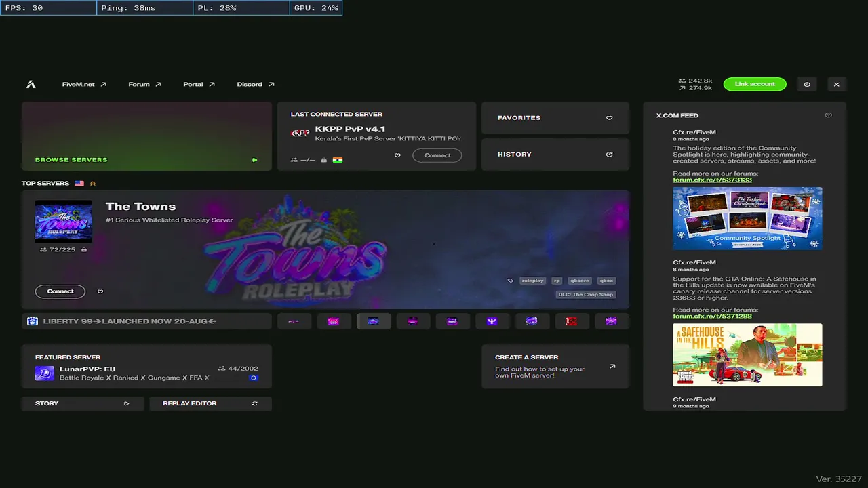This screenshot has height=488, width=868.
Task: Open LunarPVP: EU featured server
Action: [146, 367]
